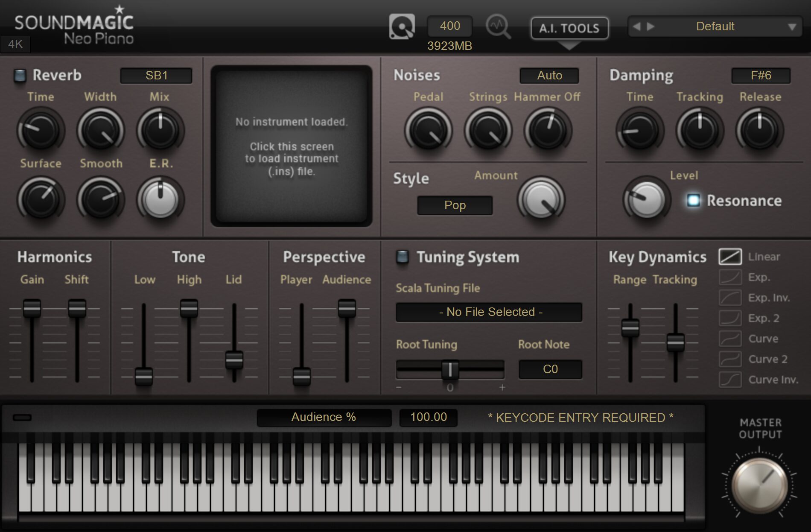Click the Hammer Off noise knob
811x532 pixels.
548,130
